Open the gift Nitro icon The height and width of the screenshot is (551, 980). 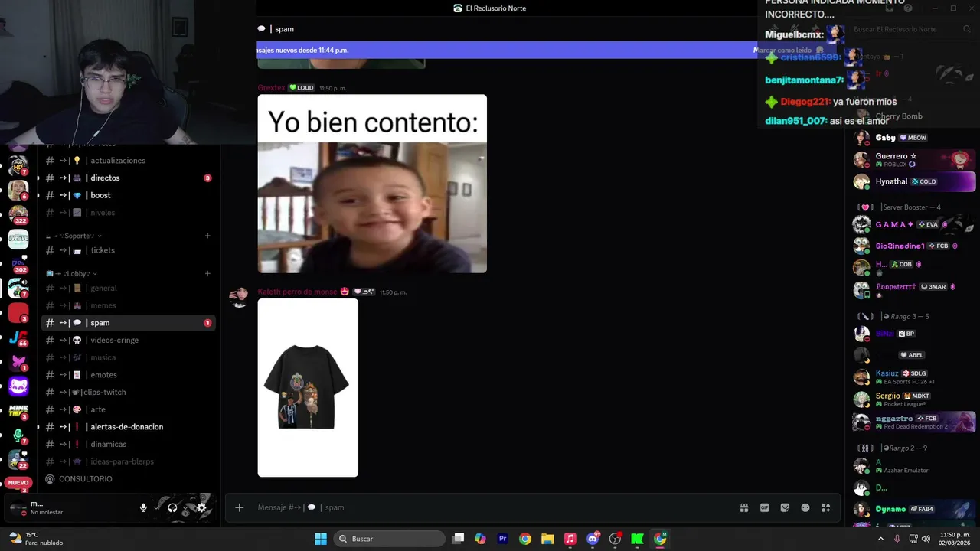(x=743, y=507)
